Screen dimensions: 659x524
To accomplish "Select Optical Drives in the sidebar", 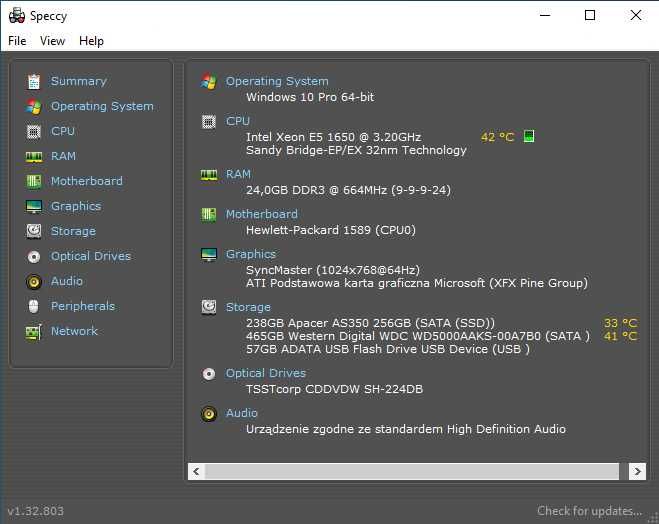I will pyautogui.click(x=91, y=256).
